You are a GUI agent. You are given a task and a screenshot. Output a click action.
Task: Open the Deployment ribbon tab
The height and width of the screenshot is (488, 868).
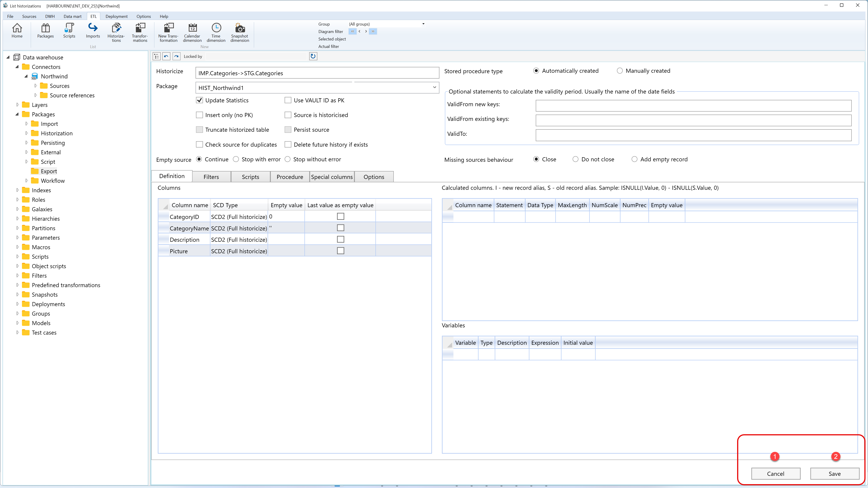117,16
